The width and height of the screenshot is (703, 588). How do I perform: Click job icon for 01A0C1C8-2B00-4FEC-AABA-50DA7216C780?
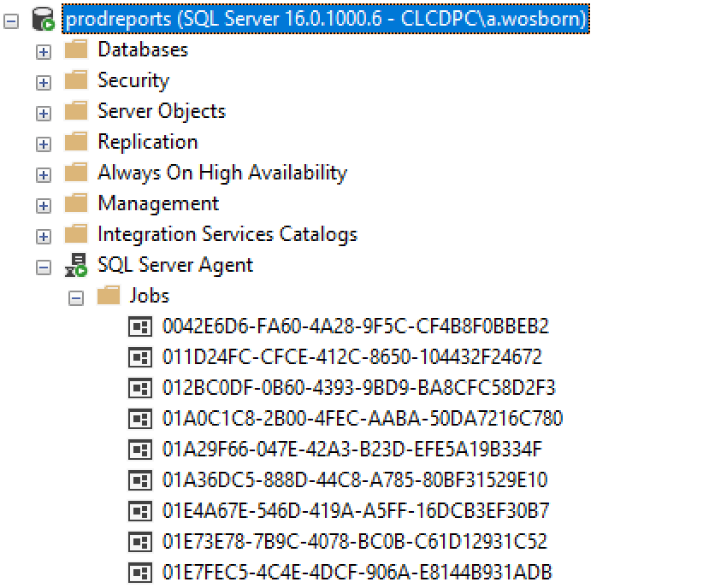point(139,419)
